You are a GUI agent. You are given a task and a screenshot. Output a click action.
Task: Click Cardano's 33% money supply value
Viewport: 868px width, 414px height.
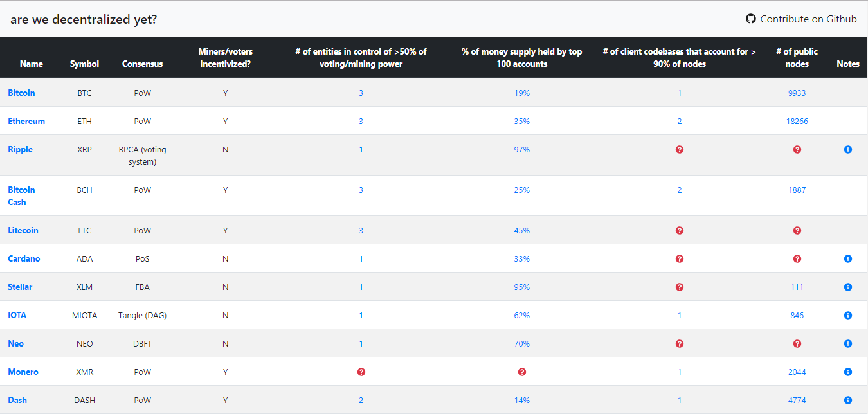click(522, 258)
